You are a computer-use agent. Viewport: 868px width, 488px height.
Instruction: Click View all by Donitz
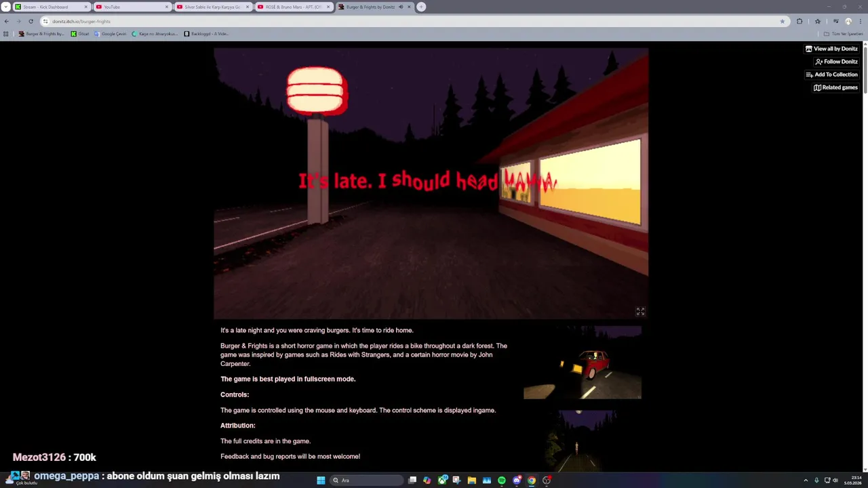[x=831, y=49]
